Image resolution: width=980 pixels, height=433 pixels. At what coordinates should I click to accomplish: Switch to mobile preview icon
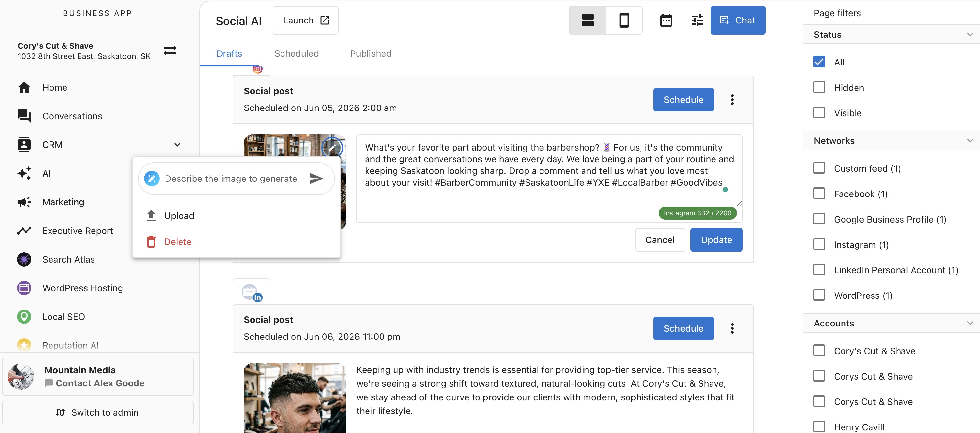click(624, 20)
